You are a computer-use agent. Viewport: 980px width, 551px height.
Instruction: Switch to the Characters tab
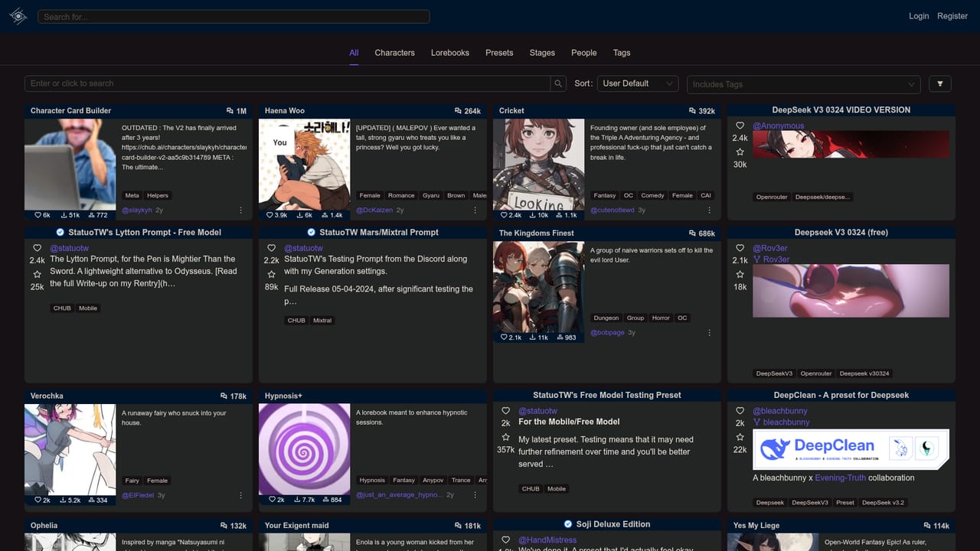[x=394, y=53]
